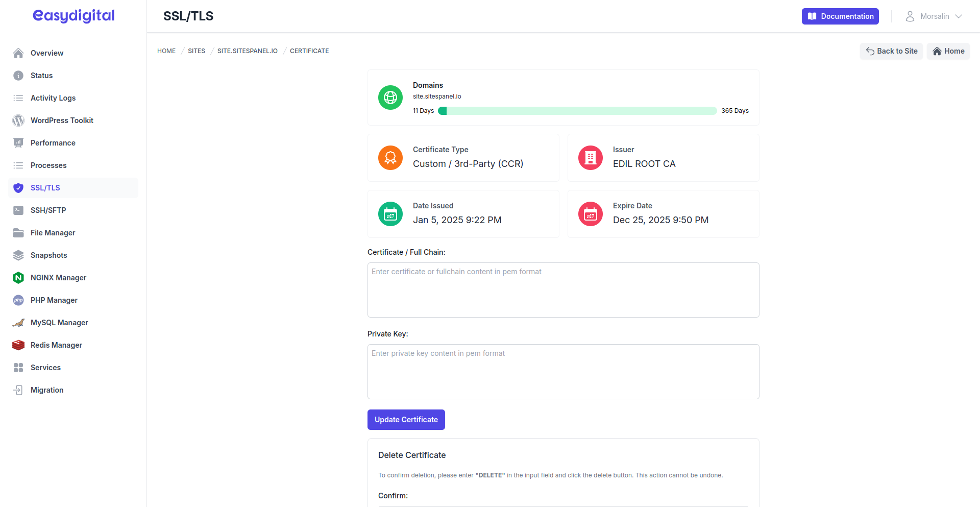Click the File Manager folder icon
Viewport: 980px width, 507px height.
[x=18, y=233]
